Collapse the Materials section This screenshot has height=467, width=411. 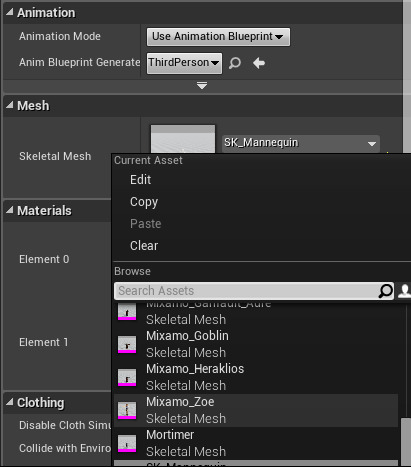coord(10,210)
